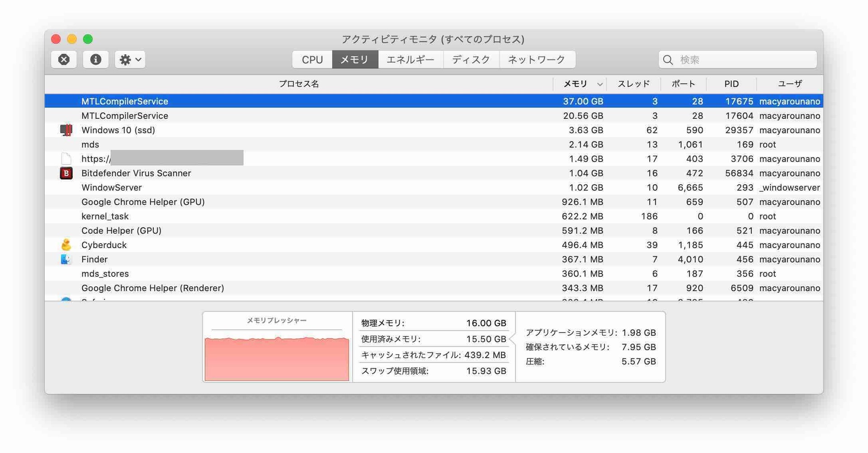The image size is (868, 453).
Task: Click the Bitdefender Virus Scanner icon
Action: point(66,173)
